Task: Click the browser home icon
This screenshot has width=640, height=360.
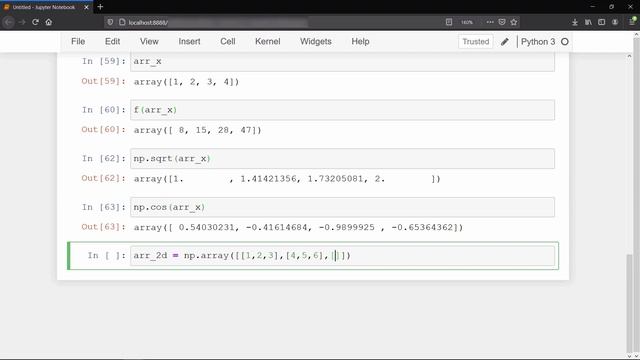Action: click(49, 22)
